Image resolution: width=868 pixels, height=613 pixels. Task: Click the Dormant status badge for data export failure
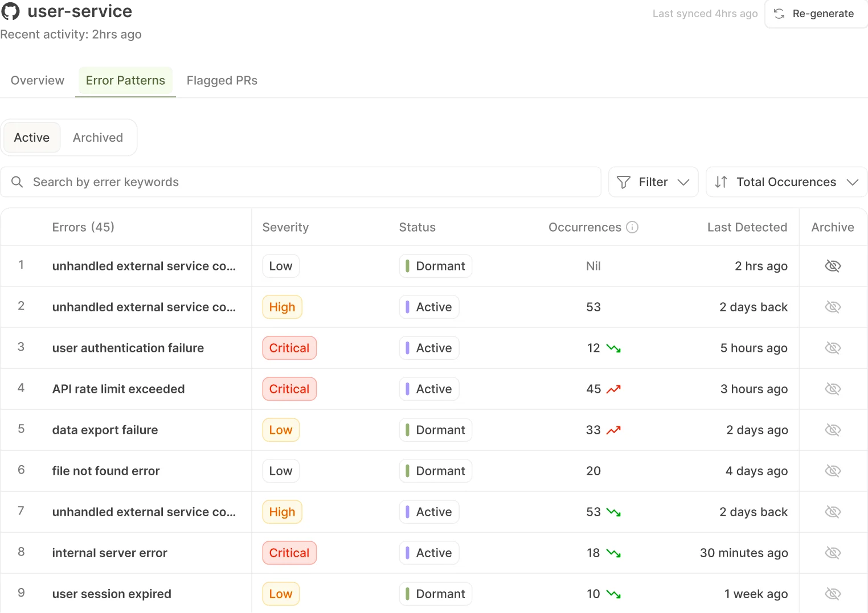pyautogui.click(x=436, y=430)
